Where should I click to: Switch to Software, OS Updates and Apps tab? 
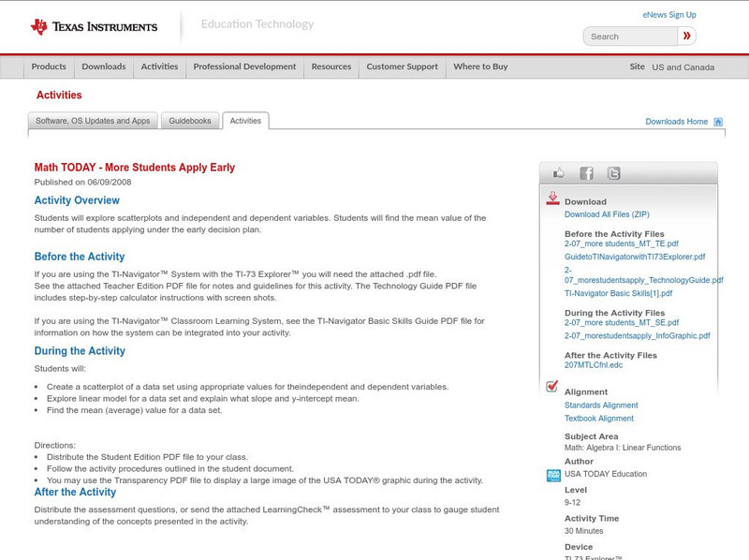coord(93,121)
